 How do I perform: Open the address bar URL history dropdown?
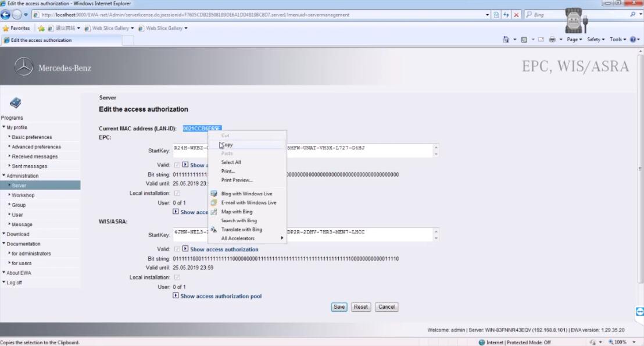coord(487,15)
